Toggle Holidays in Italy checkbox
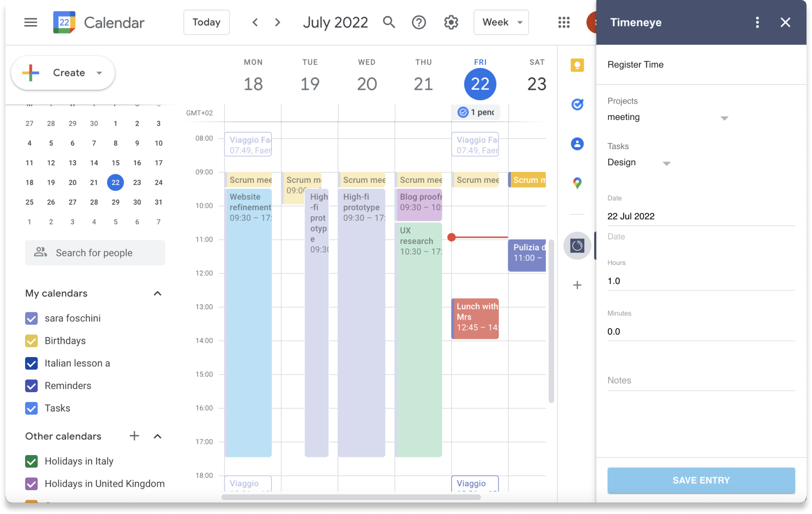Image resolution: width=812 pixels, height=514 pixels. (31, 462)
